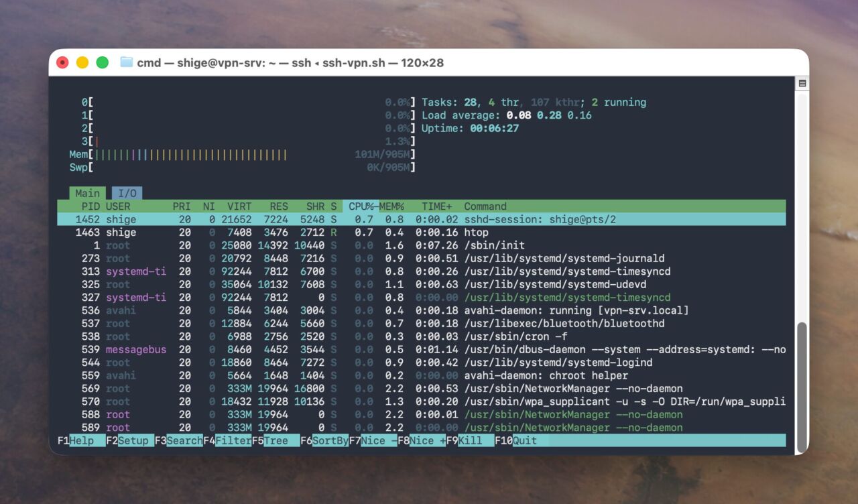Click F7 Nice - button
The image size is (858, 504).
(373, 440)
